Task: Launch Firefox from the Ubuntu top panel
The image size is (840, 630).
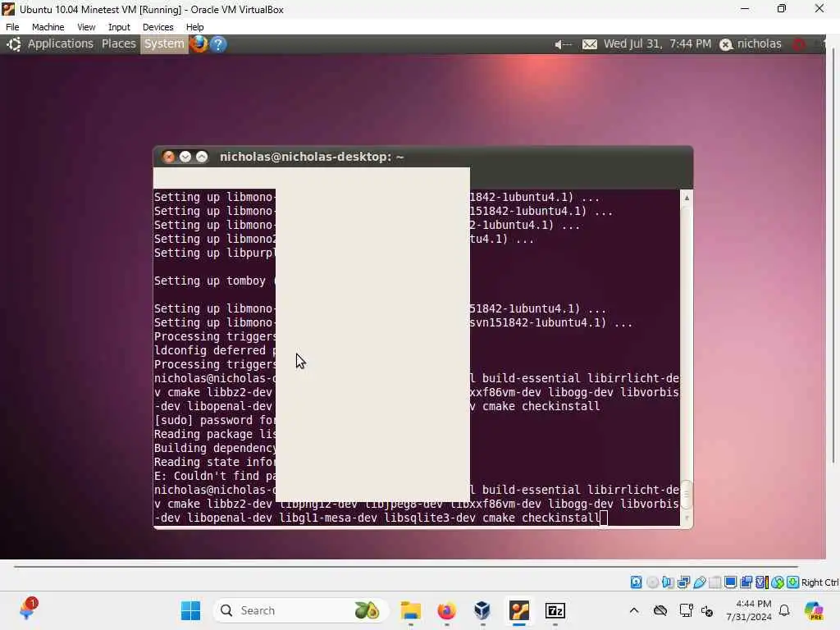Action: (x=199, y=44)
